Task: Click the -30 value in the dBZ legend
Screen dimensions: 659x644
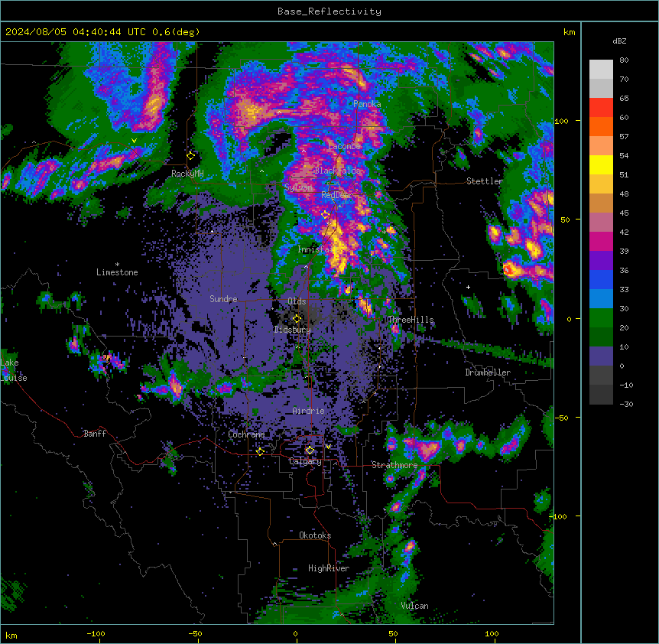Action: pos(626,405)
